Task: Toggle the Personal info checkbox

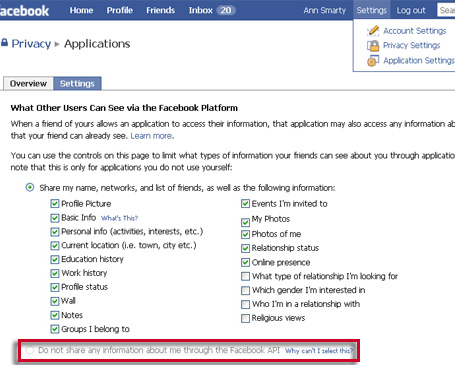Action: click(55, 232)
